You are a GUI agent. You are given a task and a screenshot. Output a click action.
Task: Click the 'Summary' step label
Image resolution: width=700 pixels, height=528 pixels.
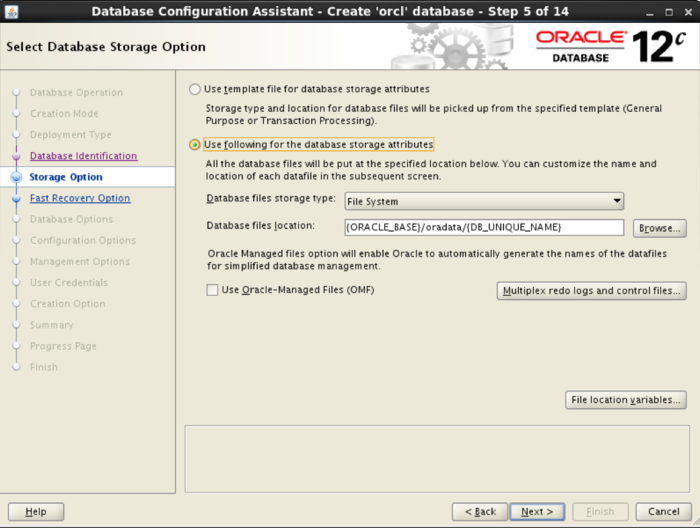[51, 325]
